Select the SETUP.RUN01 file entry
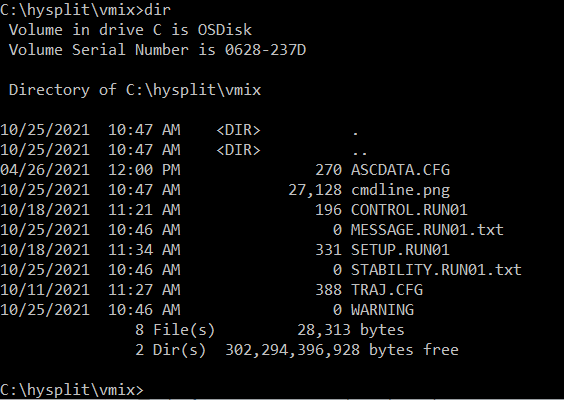564x400 pixels. 400,250
